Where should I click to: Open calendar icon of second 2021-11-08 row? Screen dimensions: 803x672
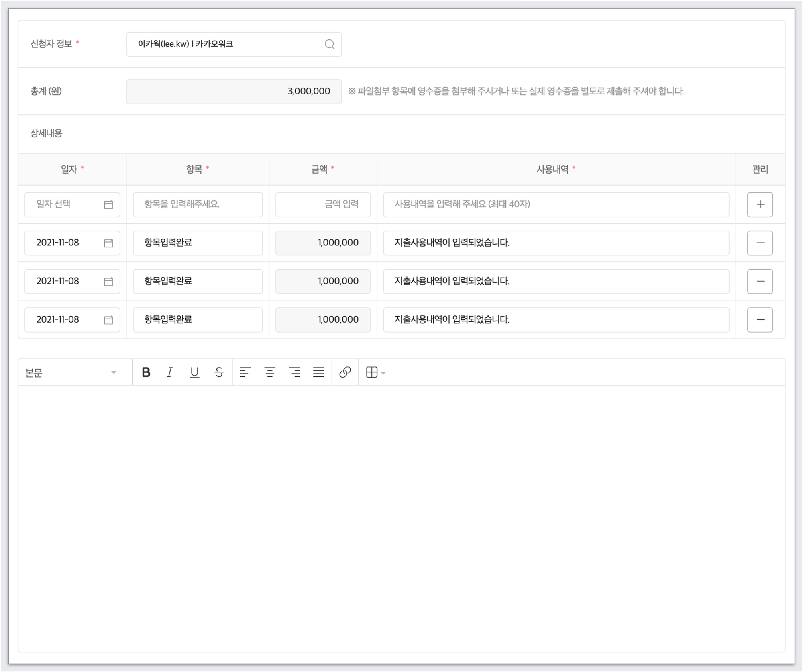coord(108,281)
